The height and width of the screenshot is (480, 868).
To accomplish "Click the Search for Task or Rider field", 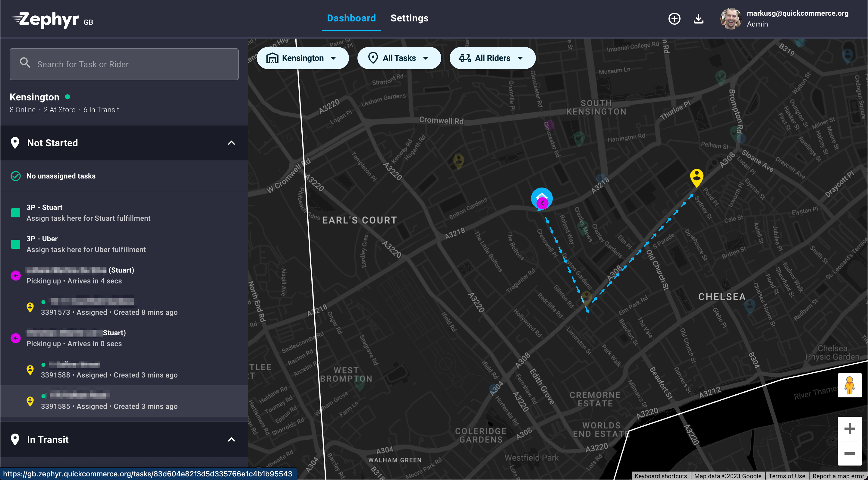I will click(x=124, y=64).
